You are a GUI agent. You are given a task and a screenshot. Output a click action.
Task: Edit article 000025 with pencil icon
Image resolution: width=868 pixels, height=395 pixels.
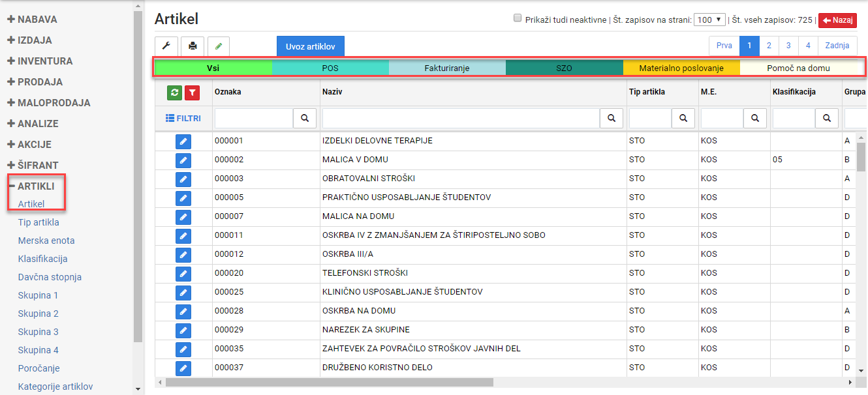coord(183,292)
